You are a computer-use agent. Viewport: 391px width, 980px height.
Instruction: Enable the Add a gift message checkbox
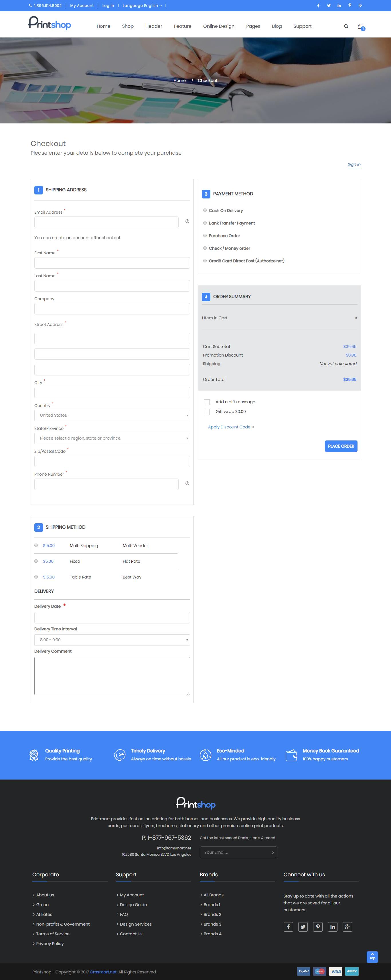click(207, 402)
